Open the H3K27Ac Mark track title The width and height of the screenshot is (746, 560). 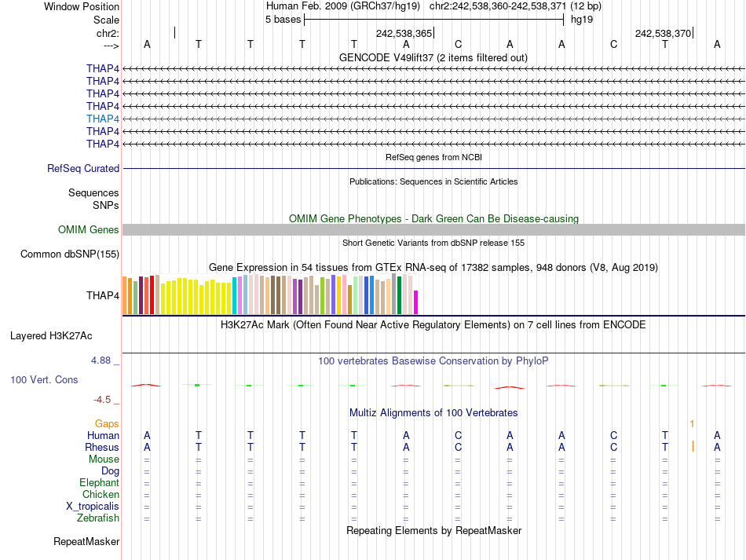[x=433, y=325]
